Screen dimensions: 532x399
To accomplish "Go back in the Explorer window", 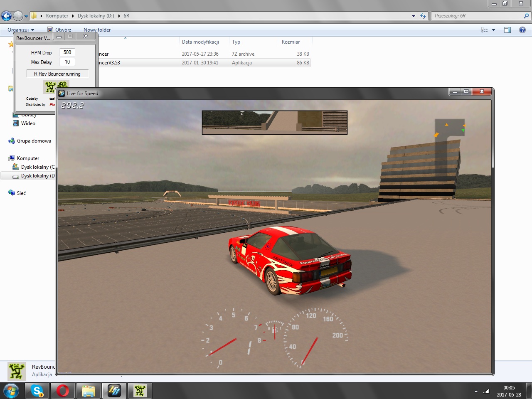I will point(6,16).
